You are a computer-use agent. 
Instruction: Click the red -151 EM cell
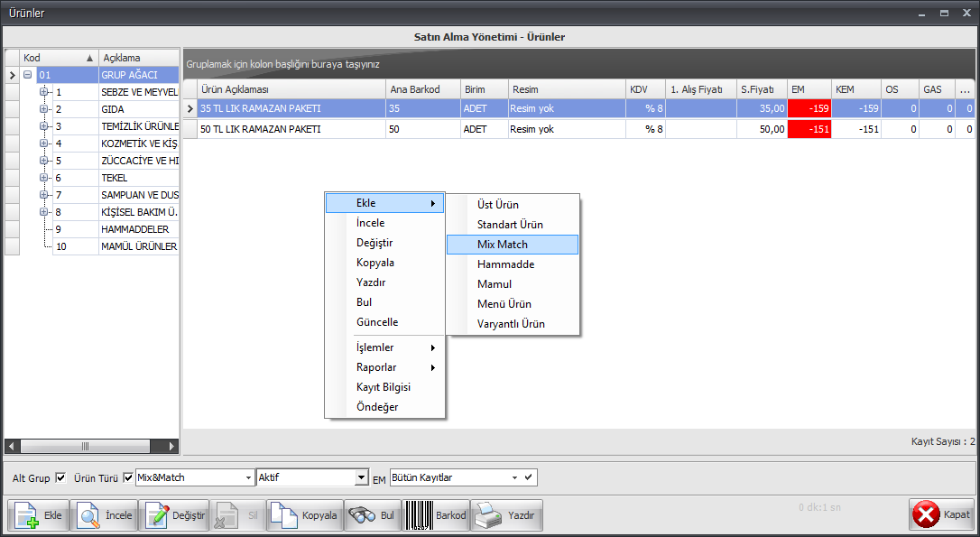point(809,129)
